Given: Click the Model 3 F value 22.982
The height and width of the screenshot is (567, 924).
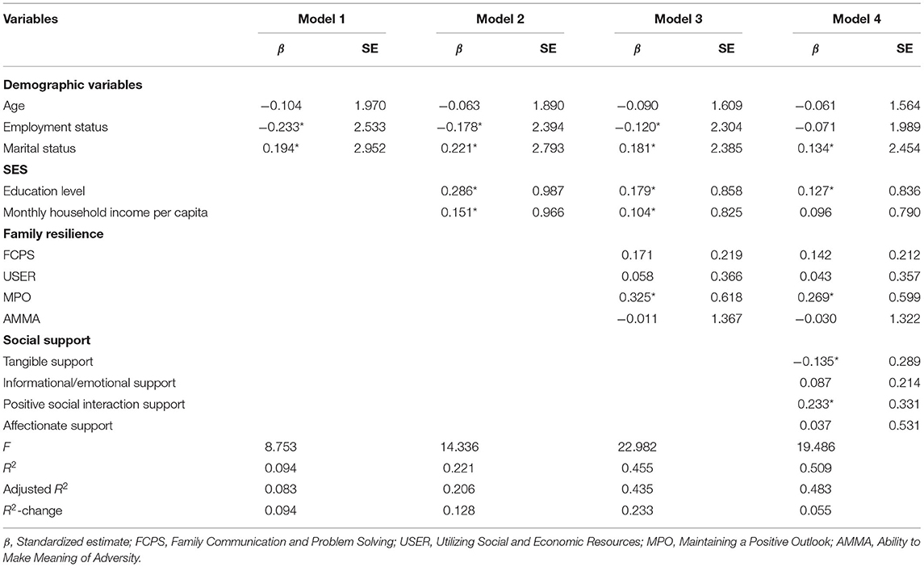Looking at the screenshot, I should 637,447.
